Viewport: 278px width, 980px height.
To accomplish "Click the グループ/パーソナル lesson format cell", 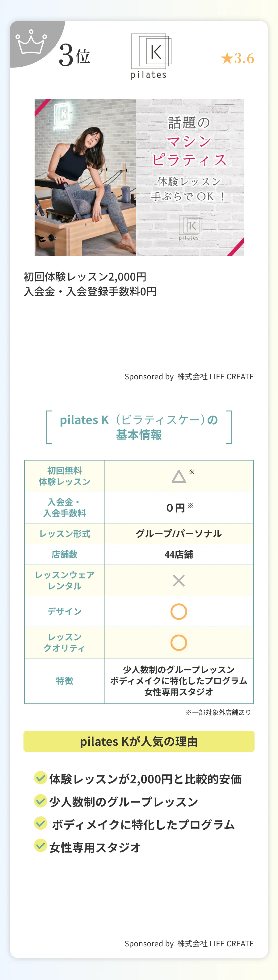I will (x=179, y=534).
